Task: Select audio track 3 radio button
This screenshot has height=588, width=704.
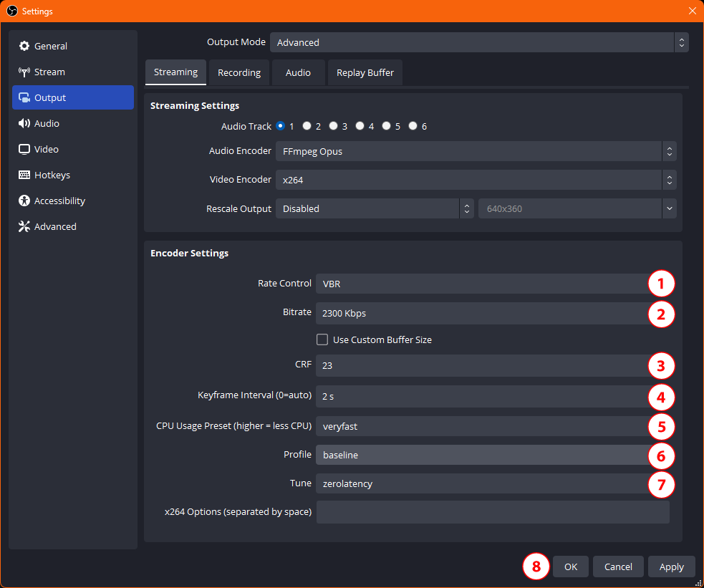Action: pyautogui.click(x=334, y=126)
